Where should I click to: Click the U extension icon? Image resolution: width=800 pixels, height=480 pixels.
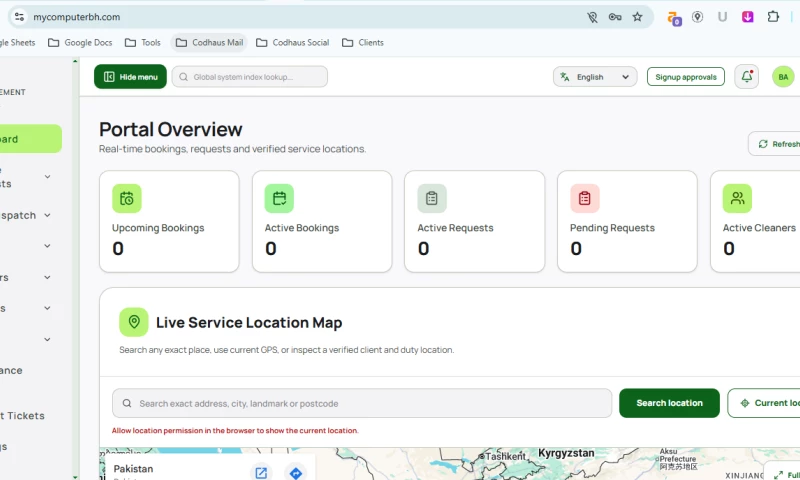point(722,17)
